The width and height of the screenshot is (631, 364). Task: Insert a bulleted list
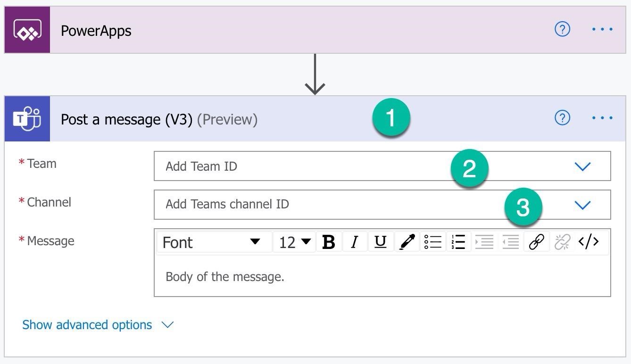coord(432,242)
